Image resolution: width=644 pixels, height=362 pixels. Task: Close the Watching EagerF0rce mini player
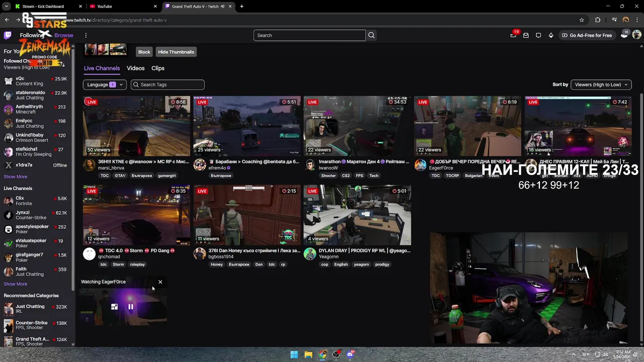tap(160, 282)
